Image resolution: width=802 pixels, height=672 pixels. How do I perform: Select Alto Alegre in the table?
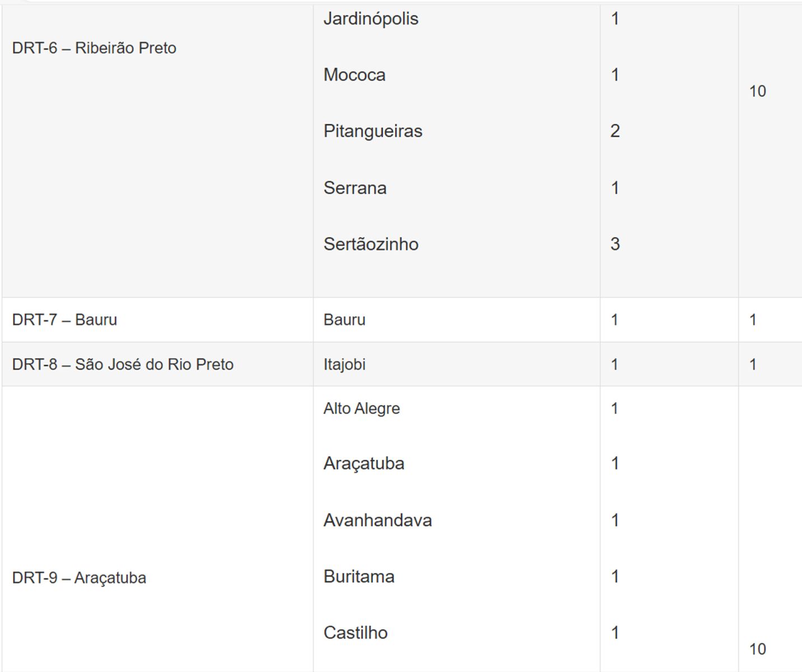point(362,409)
